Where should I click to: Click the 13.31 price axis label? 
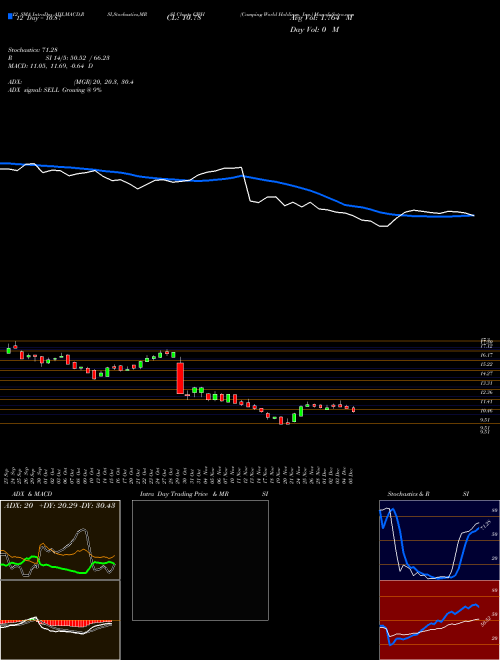[487, 383]
